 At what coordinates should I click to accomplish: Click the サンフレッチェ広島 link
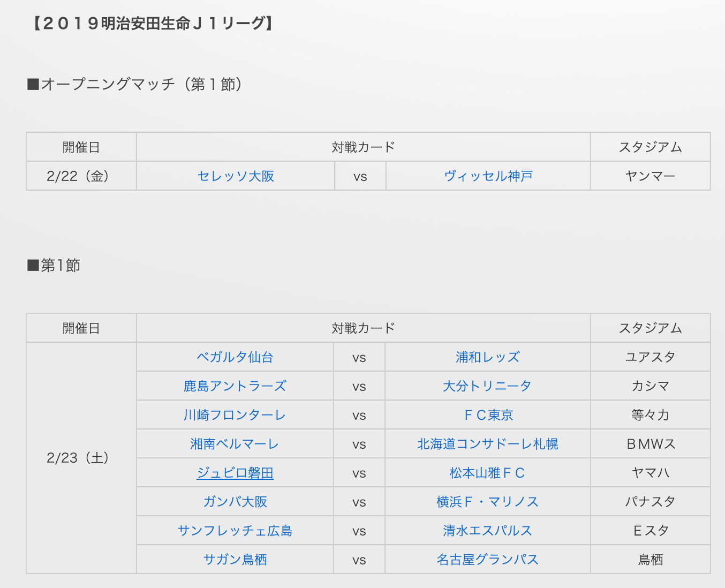[x=235, y=531]
